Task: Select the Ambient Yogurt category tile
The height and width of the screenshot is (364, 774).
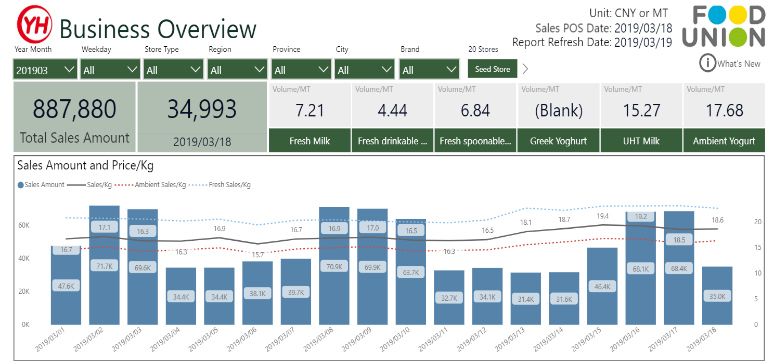Action: pos(724,141)
